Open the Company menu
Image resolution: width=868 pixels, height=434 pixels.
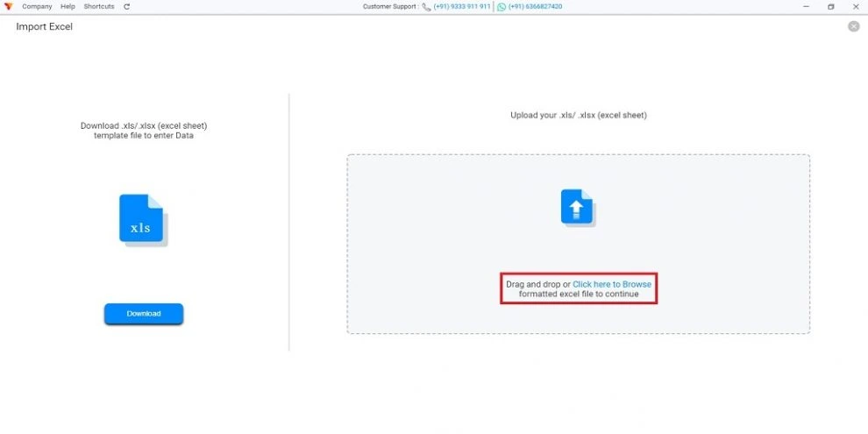[37, 7]
